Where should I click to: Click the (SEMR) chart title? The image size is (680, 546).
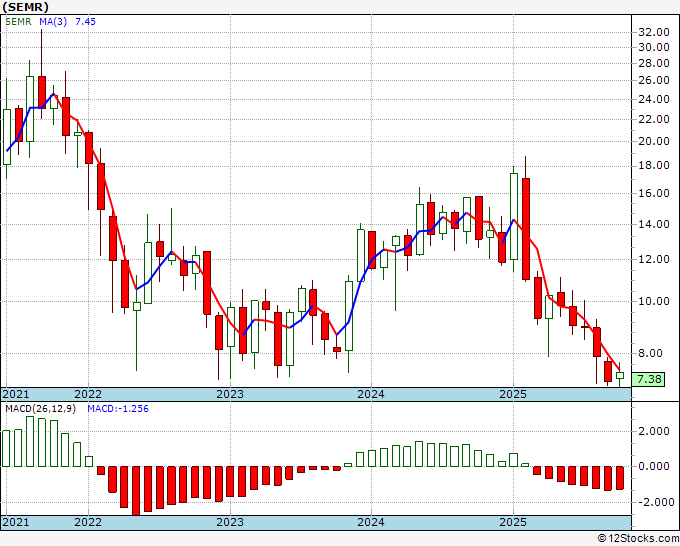pos(26,7)
